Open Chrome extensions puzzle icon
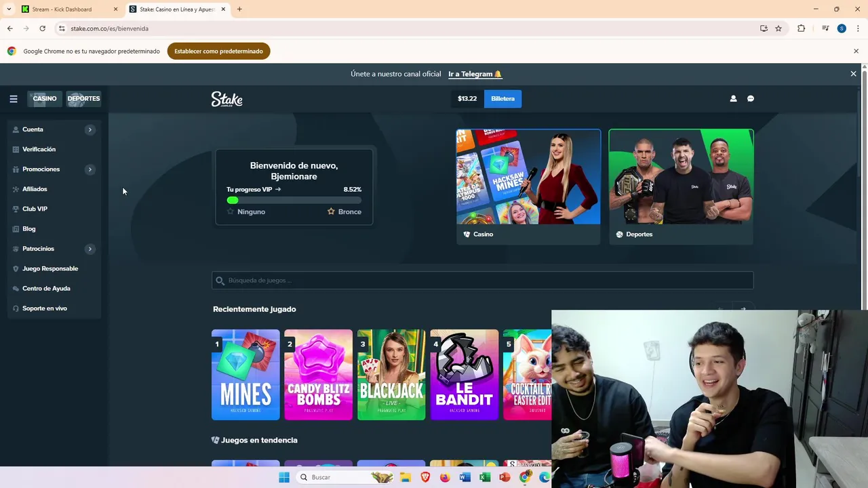868x488 pixels. (x=802, y=28)
